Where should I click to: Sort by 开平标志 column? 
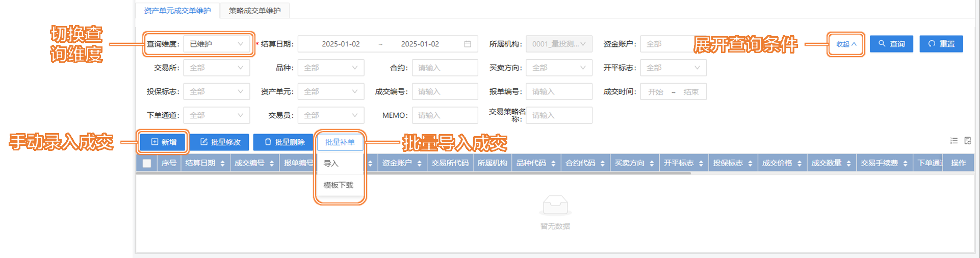[x=701, y=163]
